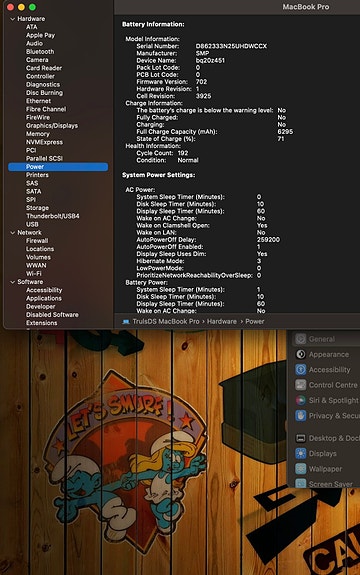The width and height of the screenshot is (360, 575).
Task: Collapse the Software section chevron
Action: pyautogui.click(x=12, y=282)
